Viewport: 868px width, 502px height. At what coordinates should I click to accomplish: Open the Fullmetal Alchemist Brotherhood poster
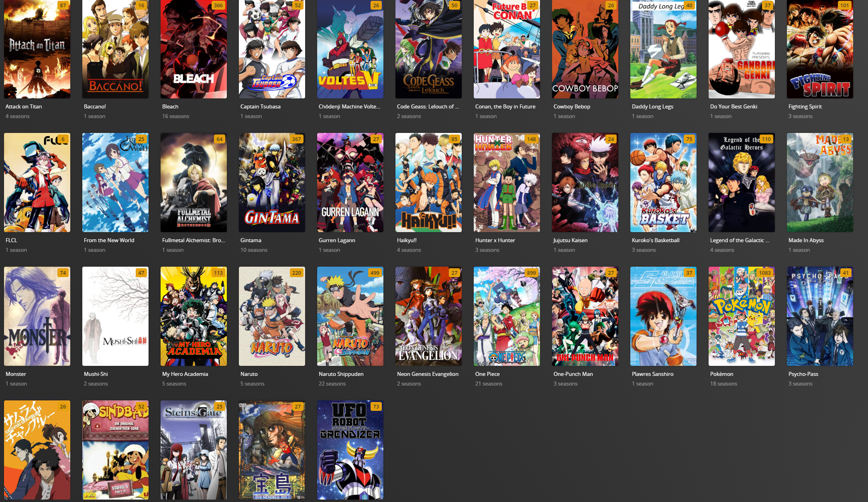coord(194,182)
